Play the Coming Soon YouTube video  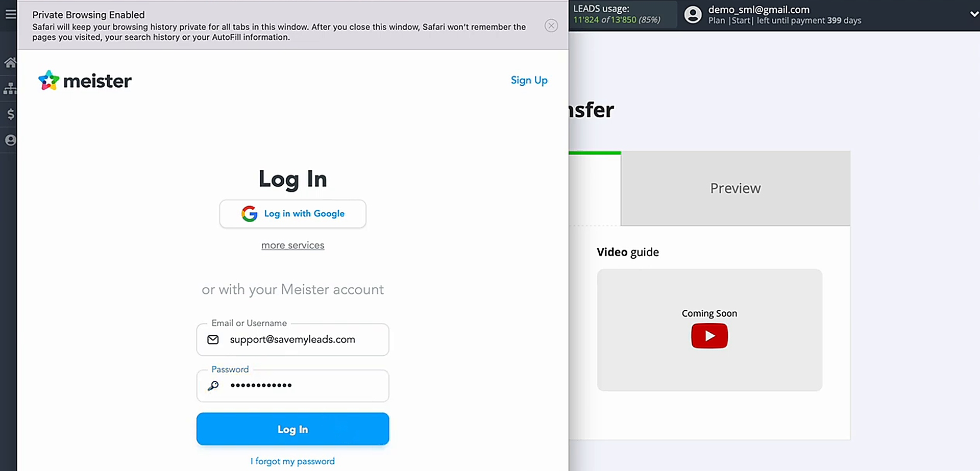click(x=709, y=336)
